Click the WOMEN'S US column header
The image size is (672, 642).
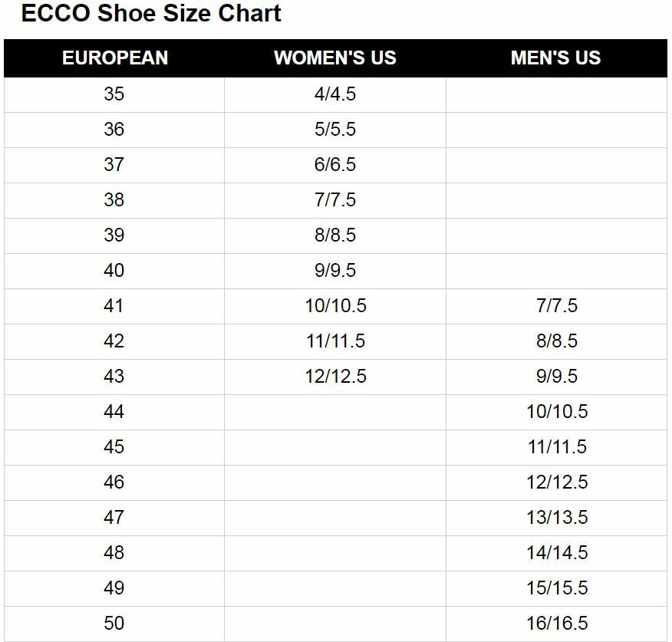click(335, 58)
